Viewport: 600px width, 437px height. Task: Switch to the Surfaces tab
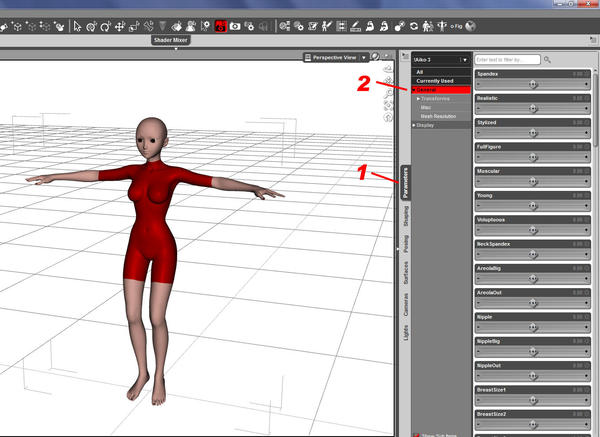pyautogui.click(x=406, y=273)
